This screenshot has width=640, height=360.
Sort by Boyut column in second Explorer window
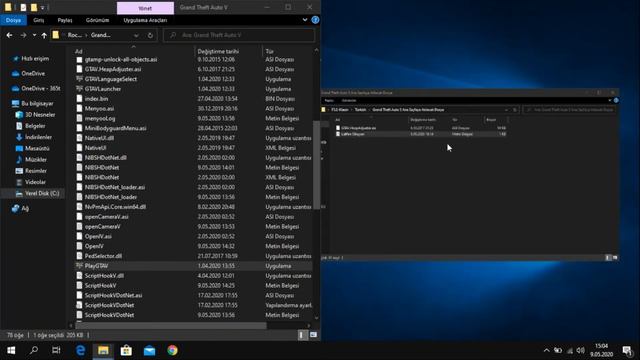coord(491,120)
